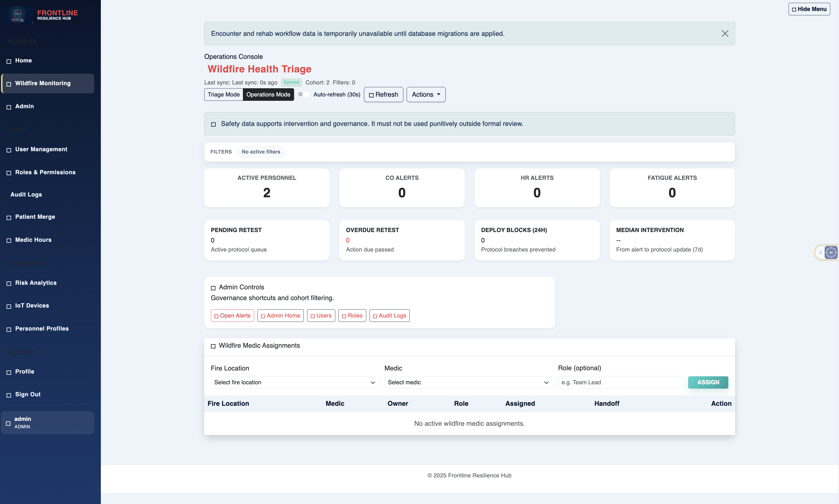839x504 pixels.
Task: Switch to Triage Mode
Action: (223, 94)
